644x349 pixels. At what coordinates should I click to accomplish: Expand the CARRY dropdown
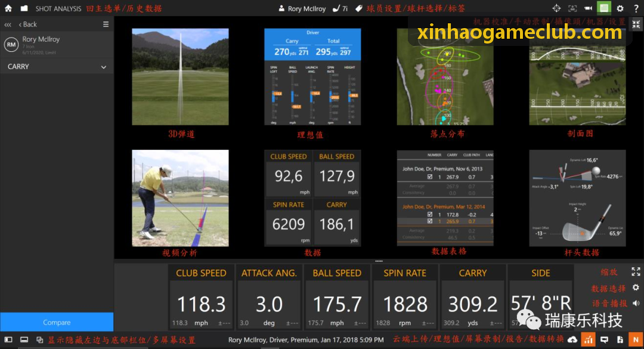coord(57,67)
